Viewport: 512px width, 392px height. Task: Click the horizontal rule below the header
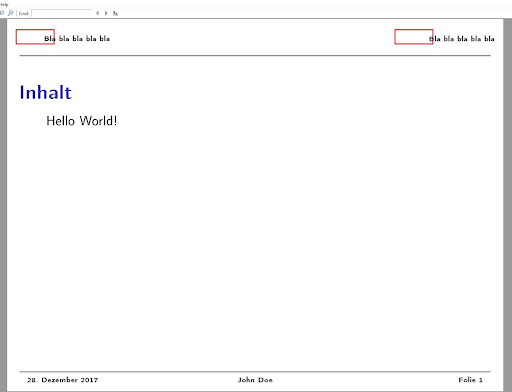point(255,56)
